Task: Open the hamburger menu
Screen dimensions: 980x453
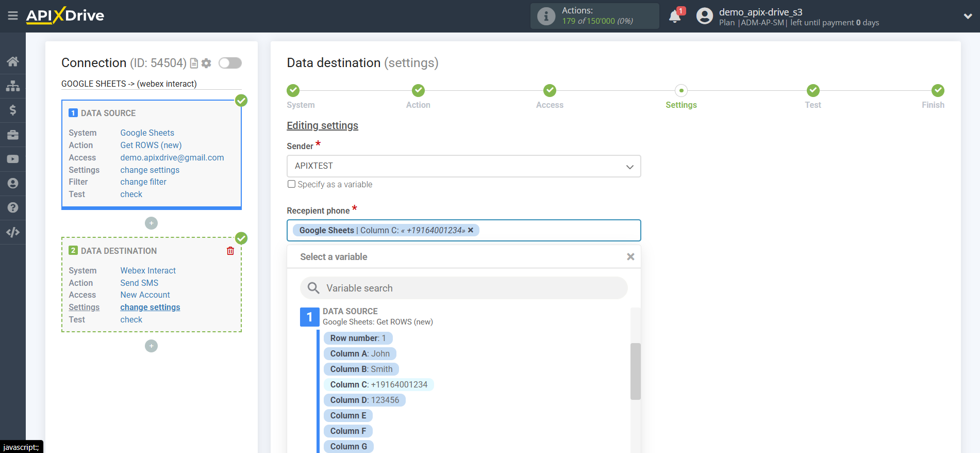Action: point(13,16)
